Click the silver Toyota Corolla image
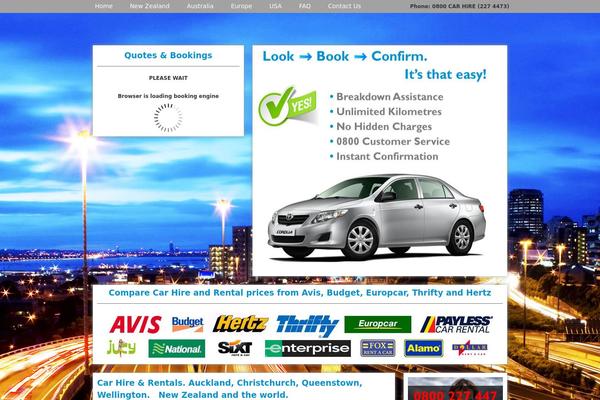The image size is (600, 400). 377,217
